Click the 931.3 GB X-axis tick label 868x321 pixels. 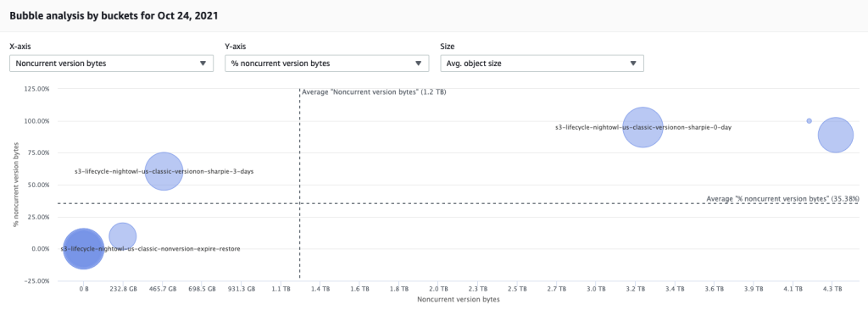click(x=241, y=290)
